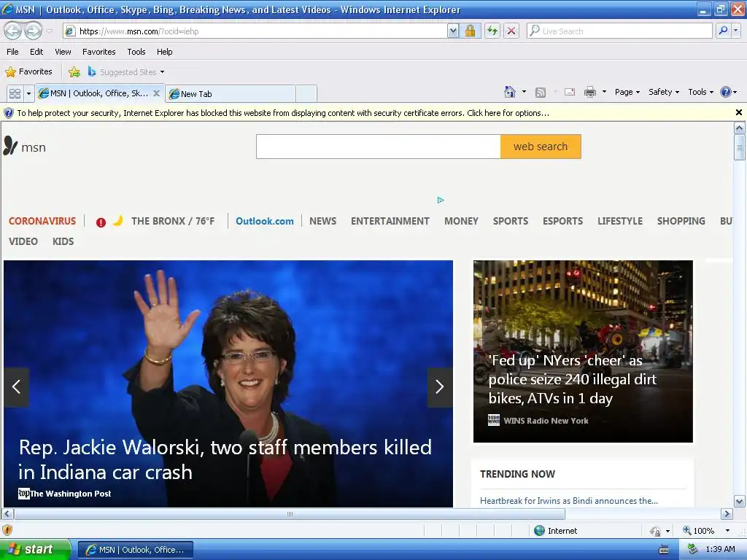Click the blank new-tab button
Screen dimensions: 747x560
306,94
